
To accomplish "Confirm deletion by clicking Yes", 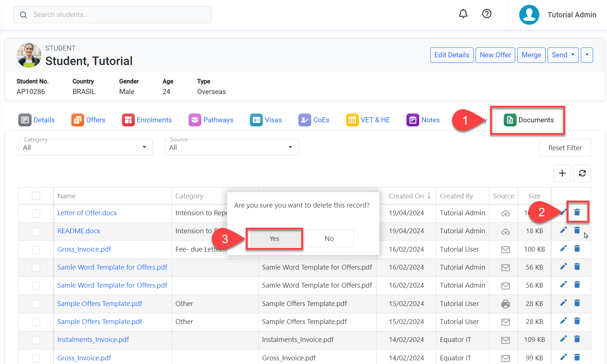I will pyautogui.click(x=274, y=239).
